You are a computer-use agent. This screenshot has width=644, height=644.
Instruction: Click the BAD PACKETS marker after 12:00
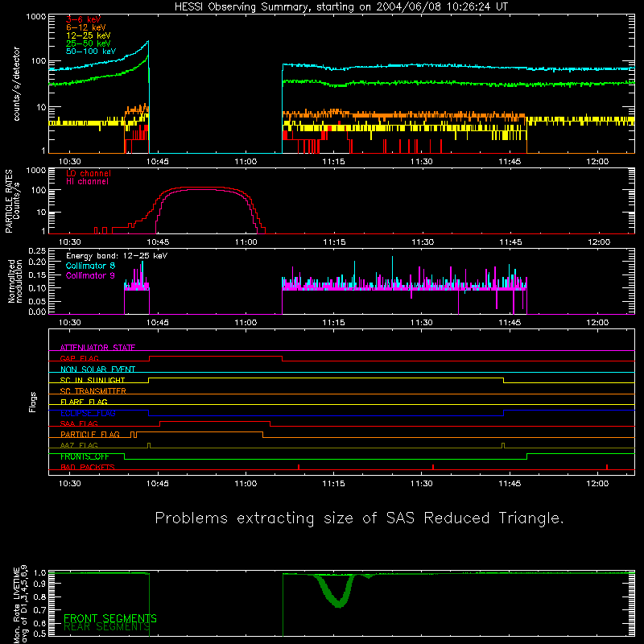(607, 467)
